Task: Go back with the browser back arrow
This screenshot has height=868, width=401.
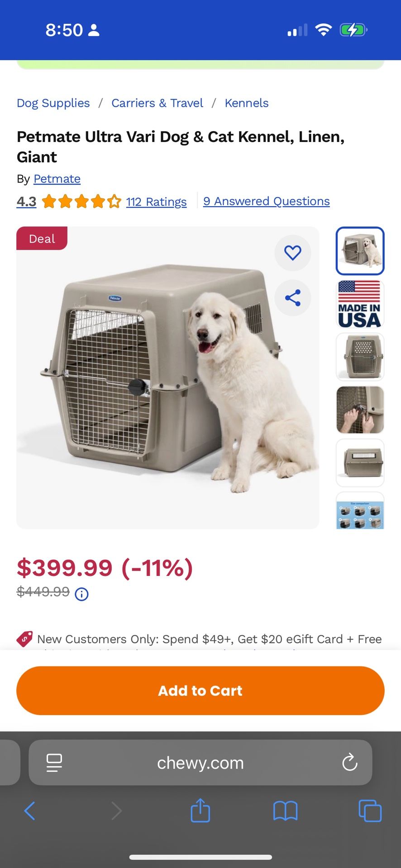Action: pos(30,811)
